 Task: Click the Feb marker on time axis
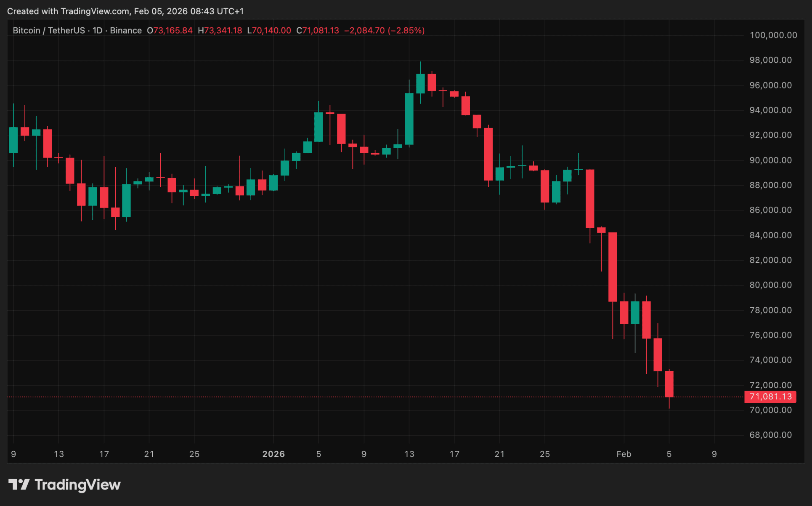click(624, 454)
